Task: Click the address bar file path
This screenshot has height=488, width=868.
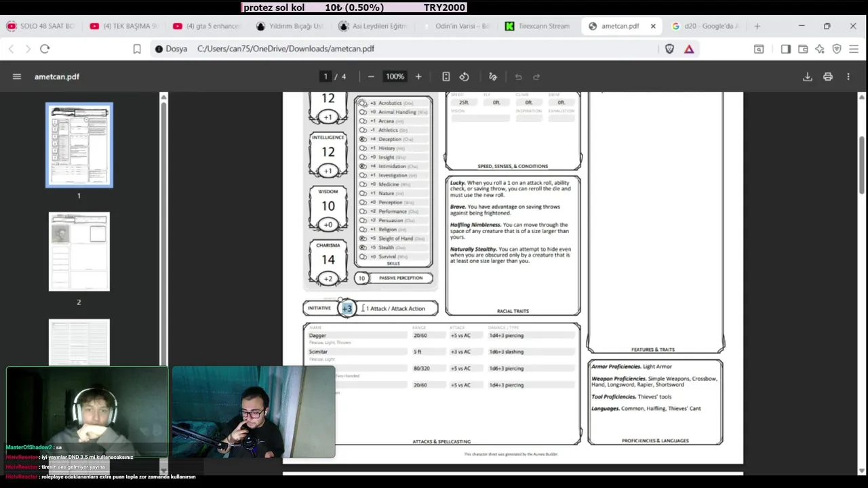Action: (285, 49)
